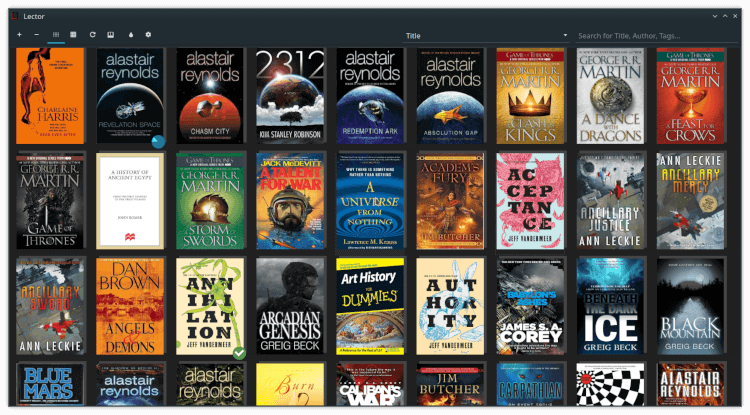Click the green checkmark badge on Annihilation

click(239, 353)
